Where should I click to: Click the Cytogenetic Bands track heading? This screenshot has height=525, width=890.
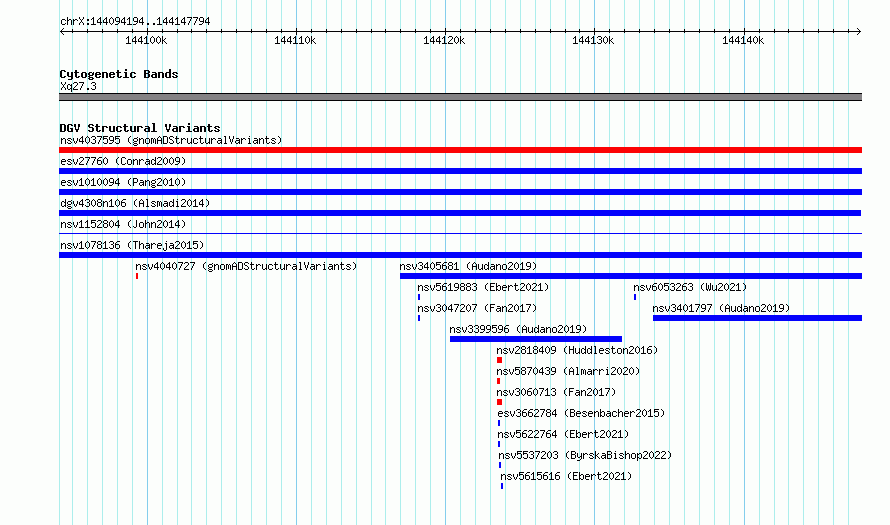point(119,74)
